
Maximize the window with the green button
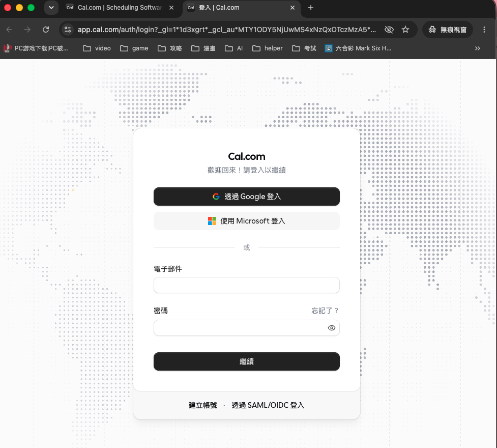pos(31,8)
